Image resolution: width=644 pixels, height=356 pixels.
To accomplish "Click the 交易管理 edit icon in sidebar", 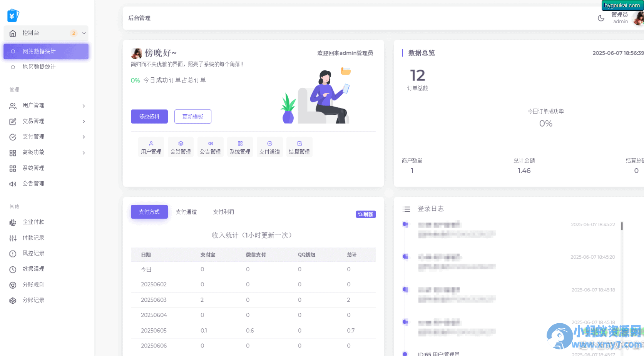I will [x=13, y=121].
